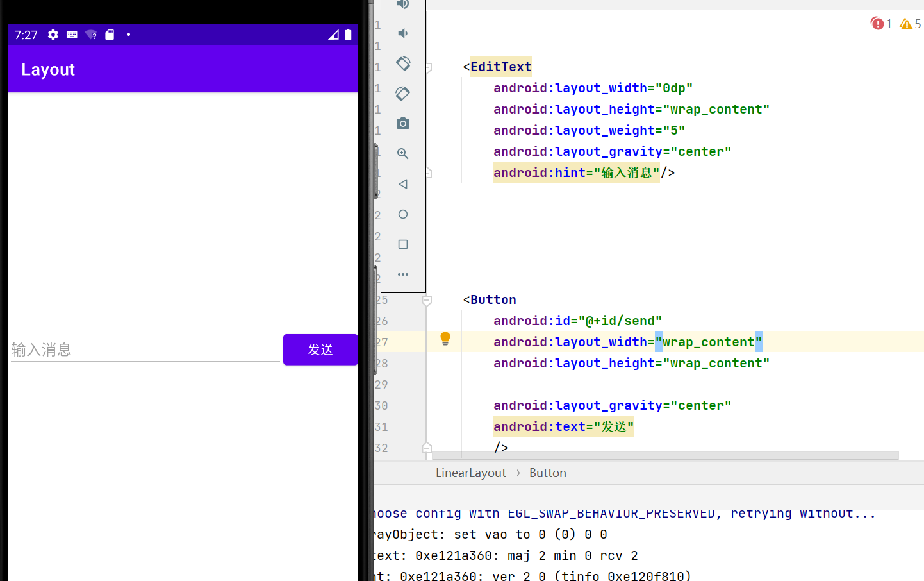Screen dimensions: 924x581
Task: Take an emulator screenshot with the camera icon
Action: tap(403, 123)
